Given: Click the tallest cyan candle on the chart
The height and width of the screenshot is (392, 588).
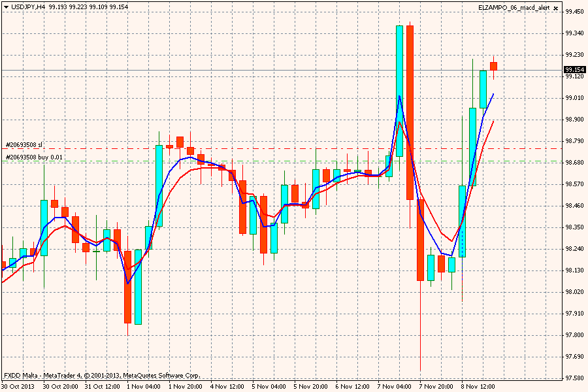Looking at the screenshot, I should [399, 91].
